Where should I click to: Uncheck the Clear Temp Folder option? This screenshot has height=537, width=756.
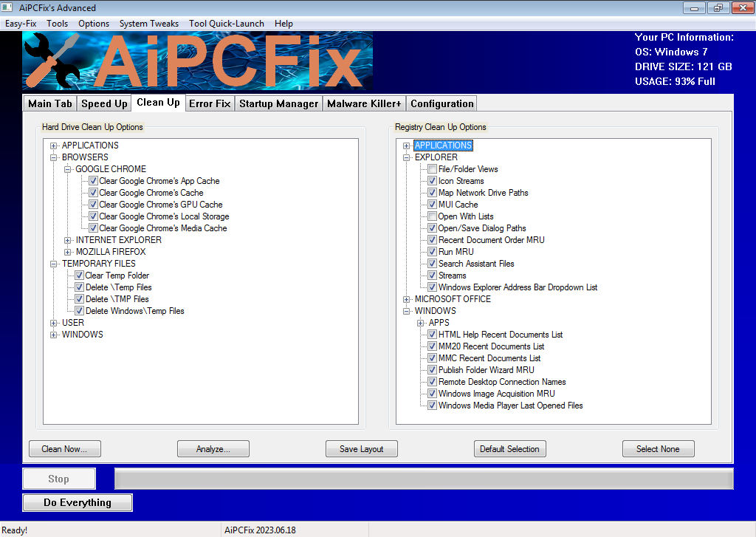[x=80, y=276]
